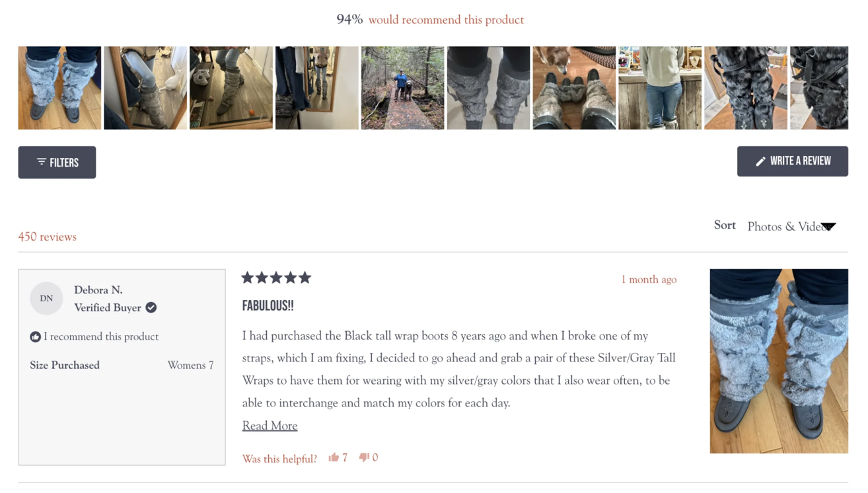
Task: Open the first gray boots gallery photo
Action: (59, 88)
